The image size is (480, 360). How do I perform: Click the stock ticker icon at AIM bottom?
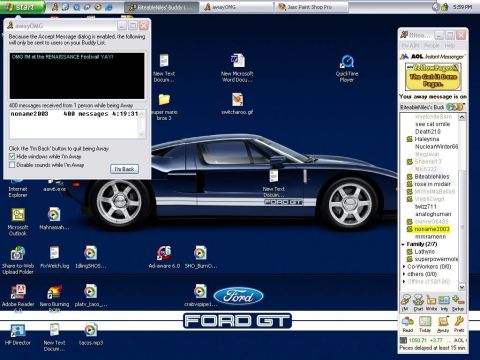tap(403, 340)
